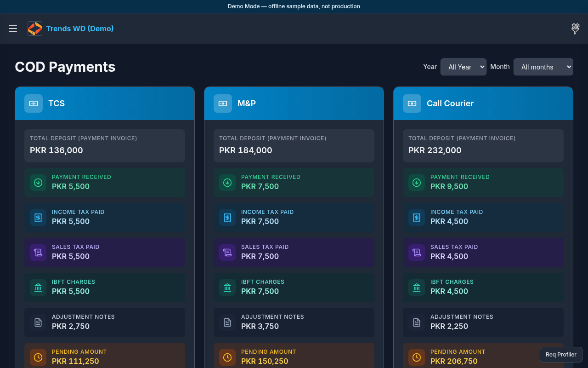Open the Month filter dropdown

(x=543, y=67)
